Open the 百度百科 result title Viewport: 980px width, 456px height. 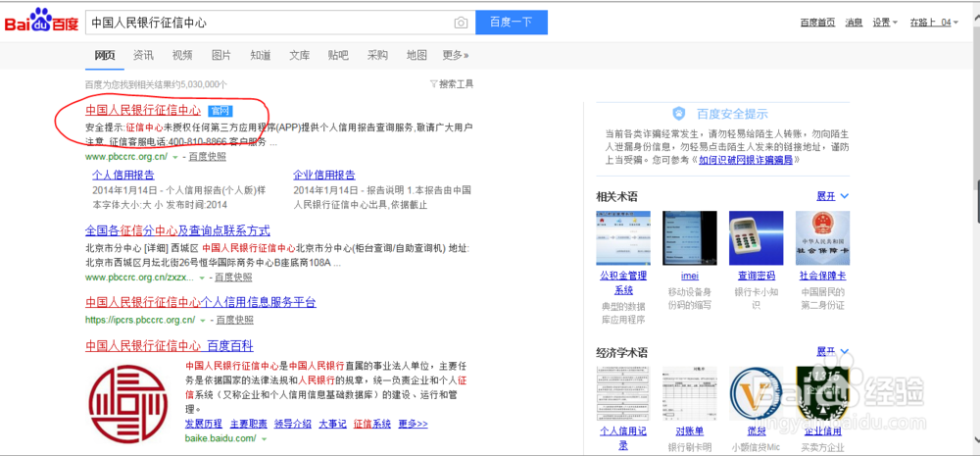[x=169, y=346]
